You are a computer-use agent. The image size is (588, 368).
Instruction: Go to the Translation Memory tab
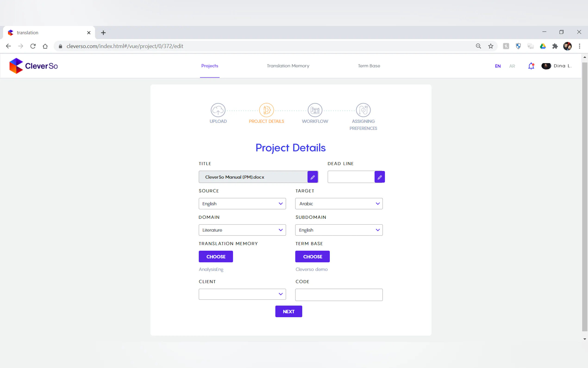pos(288,66)
